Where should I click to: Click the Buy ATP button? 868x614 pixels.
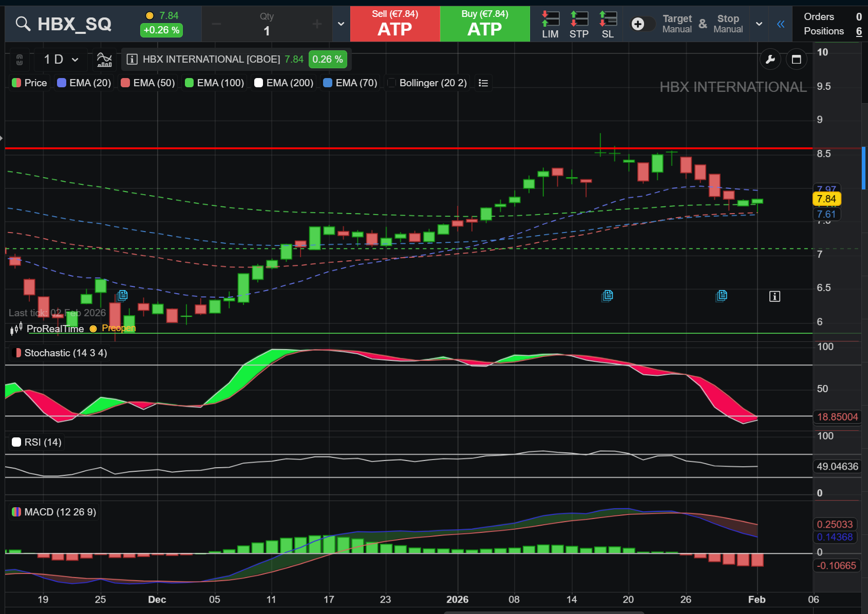(x=485, y=24)
